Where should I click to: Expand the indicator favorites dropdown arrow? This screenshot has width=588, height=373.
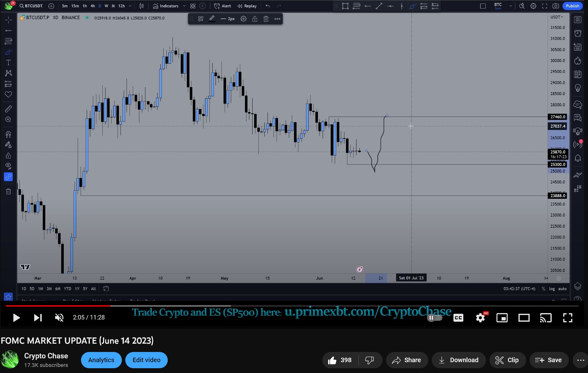click(184, 6)
